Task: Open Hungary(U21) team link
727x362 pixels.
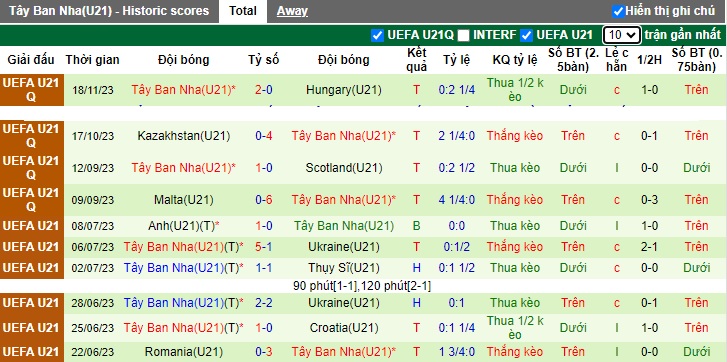Action: pos(344,90)
